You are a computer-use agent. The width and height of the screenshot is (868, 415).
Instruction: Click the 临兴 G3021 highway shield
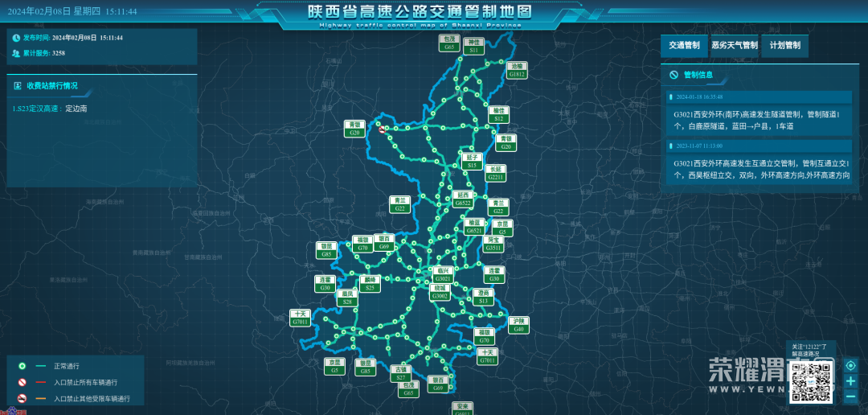click(443, 274)
